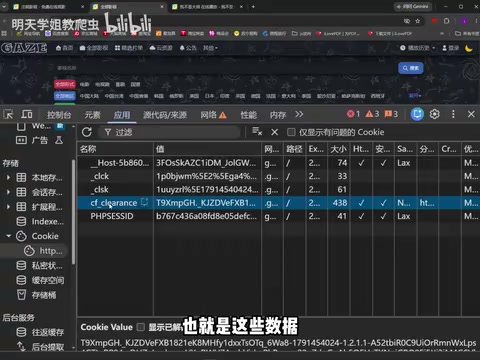The image size is (480, 360).
Task: Open 云资源 in site navigation
Action: point(161,48)
